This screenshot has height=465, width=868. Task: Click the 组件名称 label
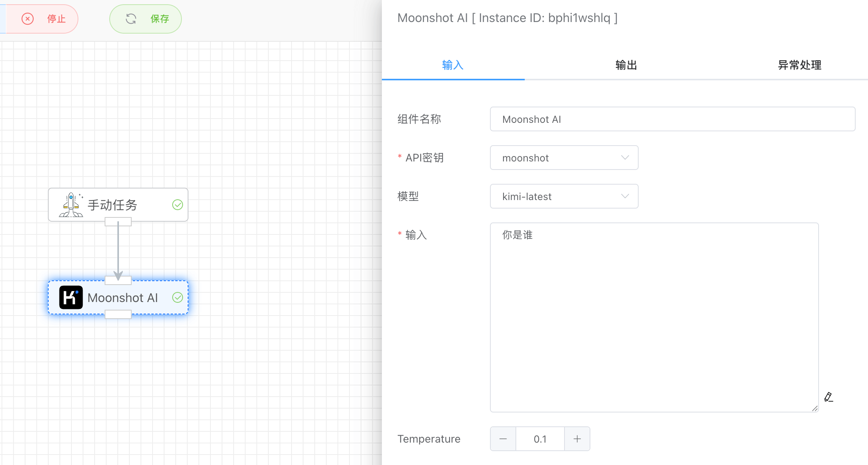tap(419, 119)
